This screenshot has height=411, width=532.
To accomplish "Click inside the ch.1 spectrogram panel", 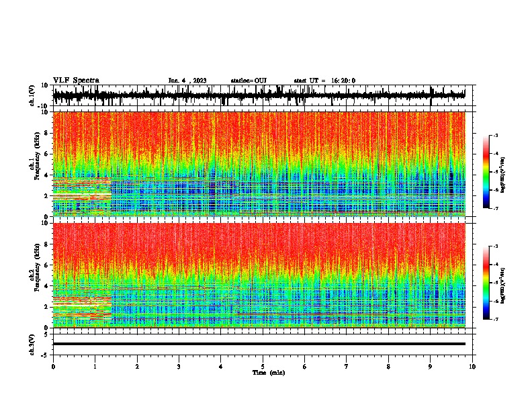I will (x=259, y=164).
